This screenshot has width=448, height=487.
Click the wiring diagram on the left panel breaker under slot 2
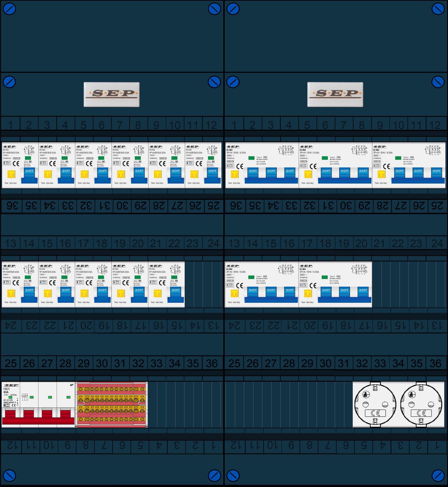coord(29,150)
